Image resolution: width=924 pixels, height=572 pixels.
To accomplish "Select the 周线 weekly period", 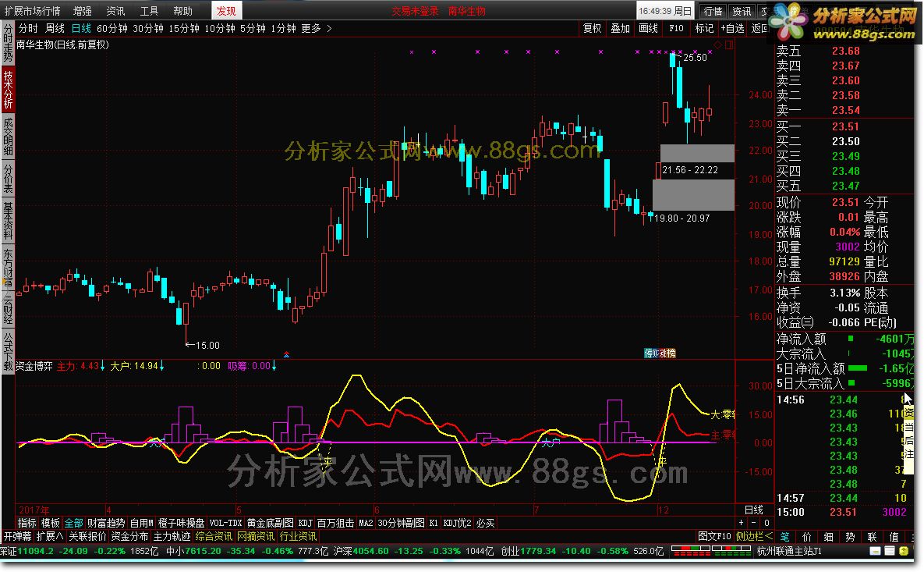I will (x=55, y=28).
